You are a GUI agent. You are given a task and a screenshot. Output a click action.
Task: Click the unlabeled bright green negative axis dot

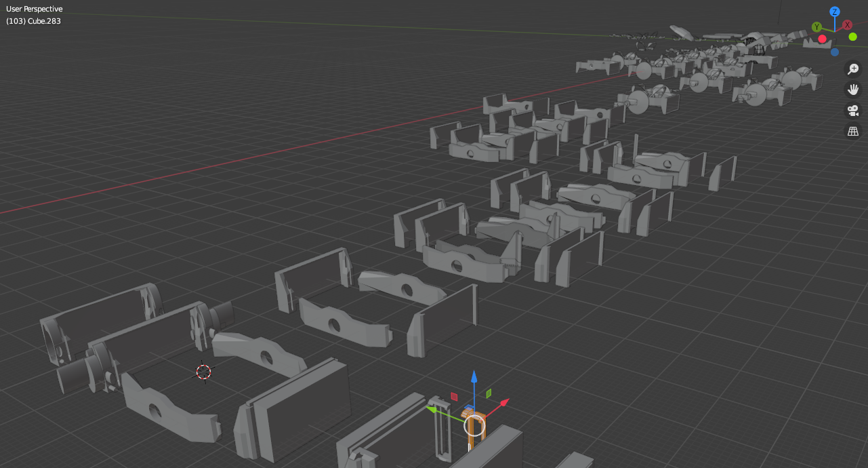coord(853,37)
